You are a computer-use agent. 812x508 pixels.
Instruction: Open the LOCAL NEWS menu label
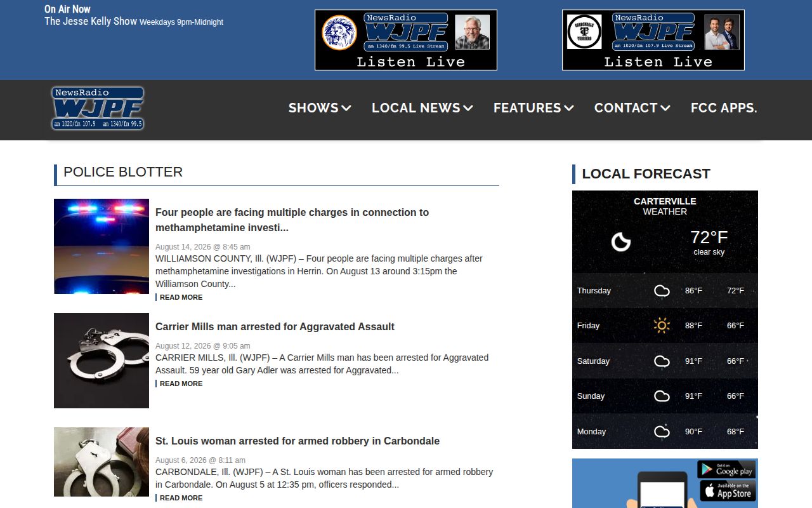[416, 108]
